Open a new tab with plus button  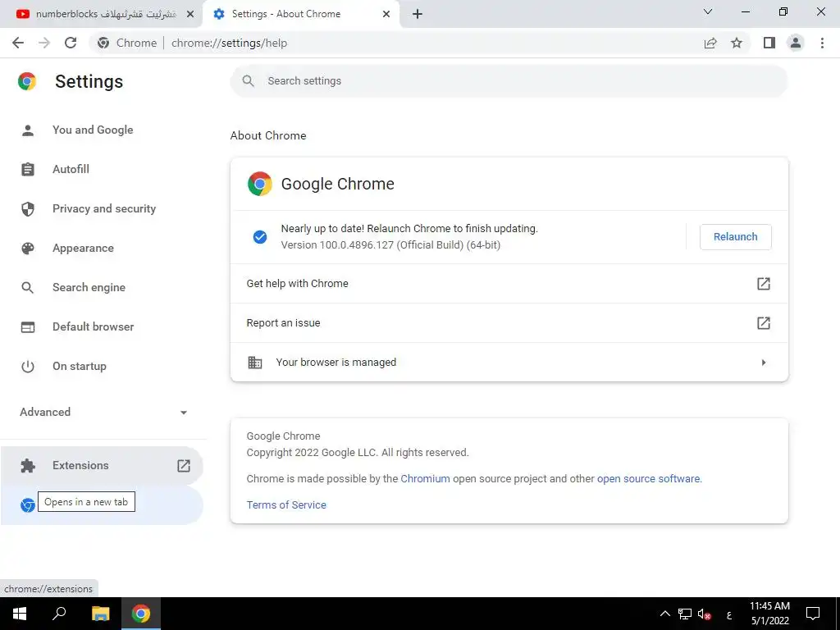click(x=418, y=14)
